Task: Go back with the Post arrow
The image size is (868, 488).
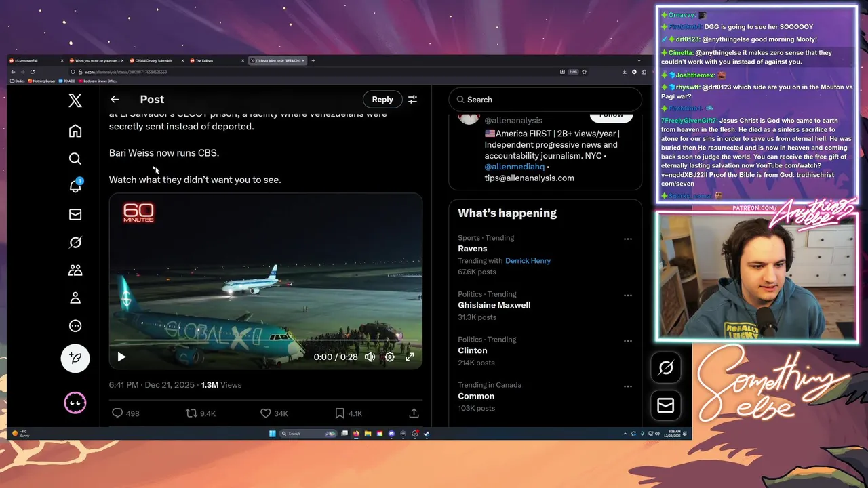Action: tap(115, 99)
